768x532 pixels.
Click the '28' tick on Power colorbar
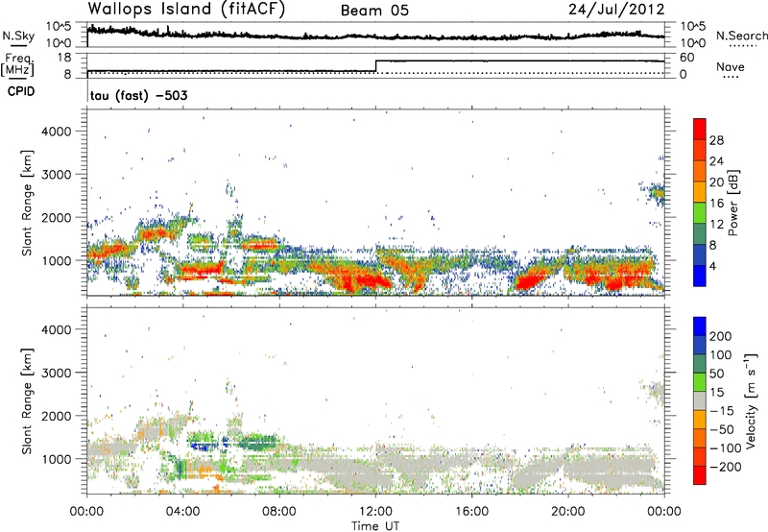point(716,140)
